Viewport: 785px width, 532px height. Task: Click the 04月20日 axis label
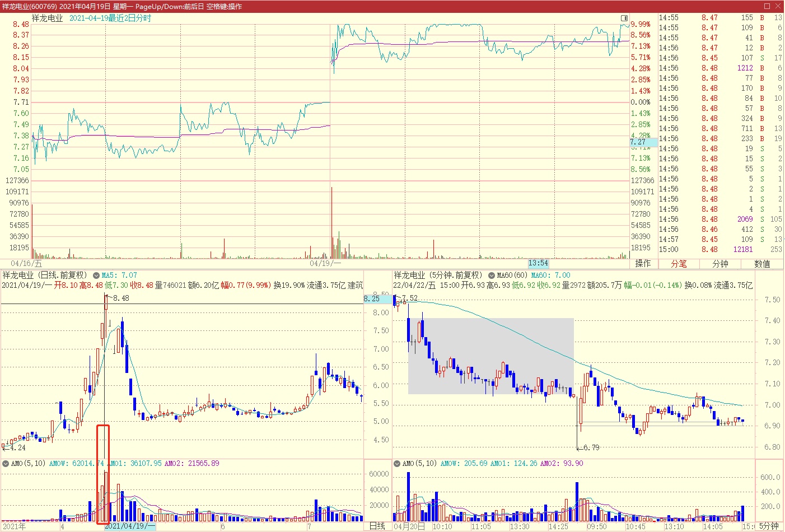click(x=409, y=526)
